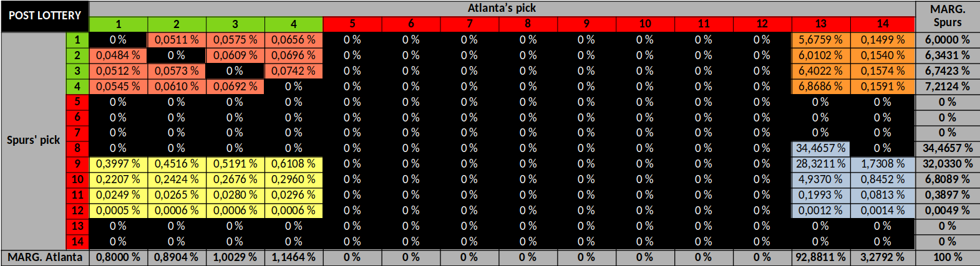Click the 0,0742 % salmon cell
Image resolution: width=980 pixels, height=266 pixels.
[293, 71]
